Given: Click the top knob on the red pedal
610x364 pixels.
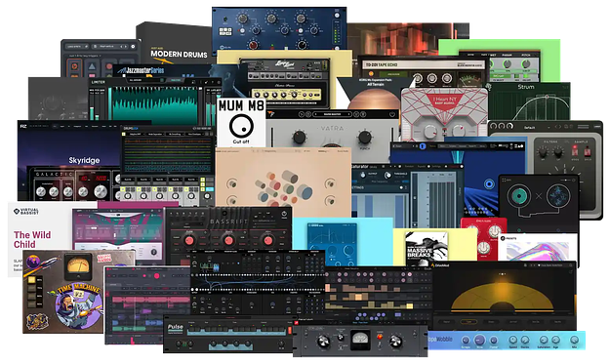Looking at the screenshot, I should tap(494, 231).
